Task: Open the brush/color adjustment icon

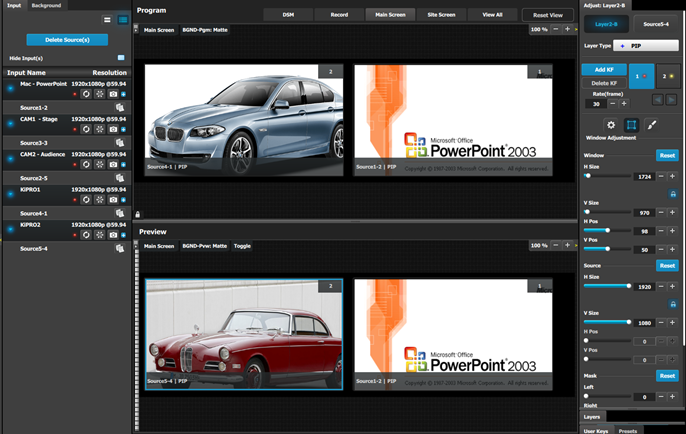Action: (651, 125)
